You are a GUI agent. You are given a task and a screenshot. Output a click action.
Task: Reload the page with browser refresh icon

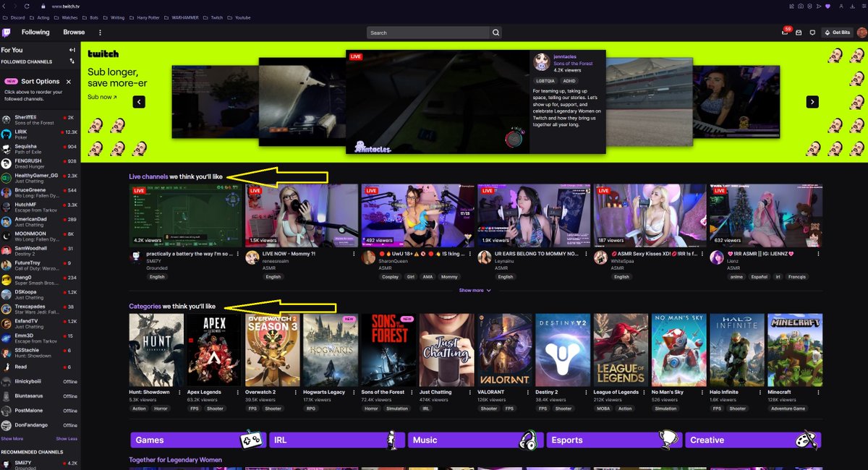tap(27, 6)
